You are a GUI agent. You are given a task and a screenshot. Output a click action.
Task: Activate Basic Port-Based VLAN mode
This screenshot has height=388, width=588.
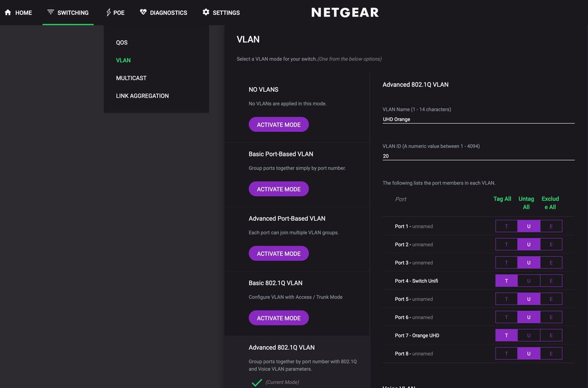click(278, 189)
